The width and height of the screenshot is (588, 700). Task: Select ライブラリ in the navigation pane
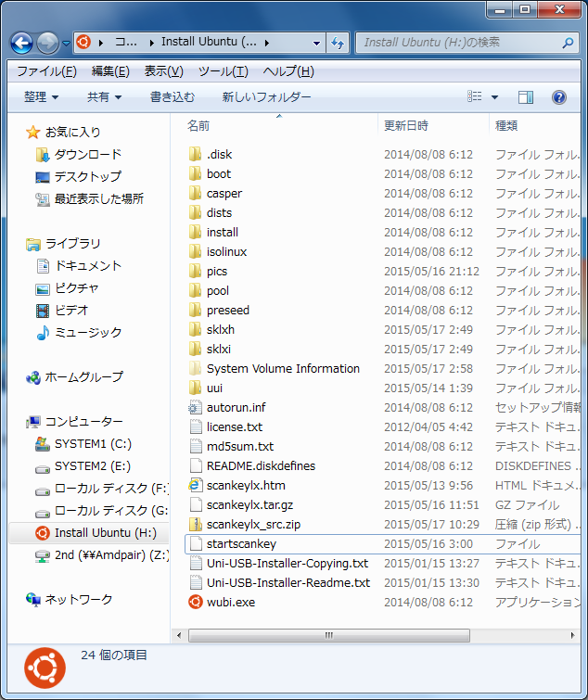coord(72,244)
